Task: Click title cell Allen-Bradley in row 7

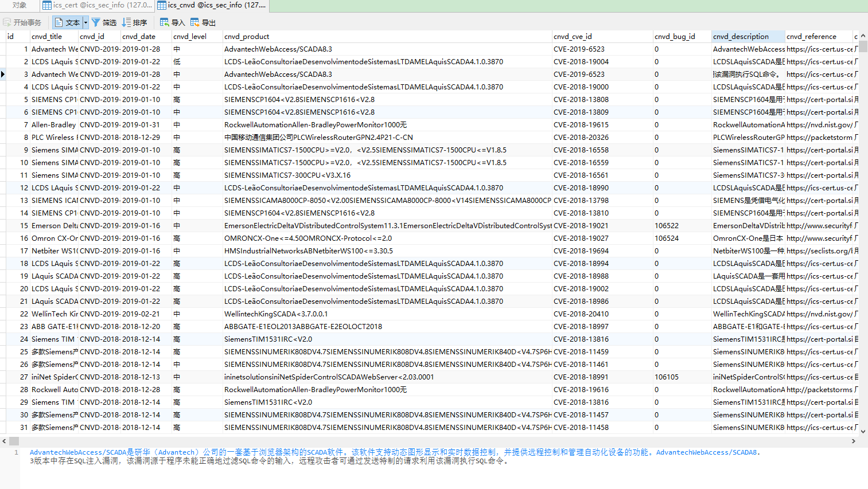Action: (x=54, y=124)
